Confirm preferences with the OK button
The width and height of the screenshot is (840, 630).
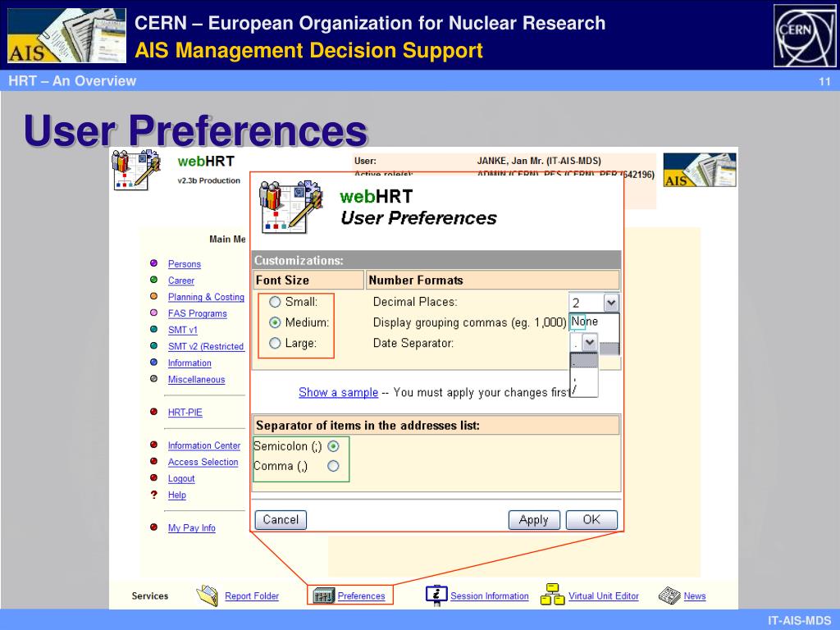pyautogui.click(x=592, y=519)
